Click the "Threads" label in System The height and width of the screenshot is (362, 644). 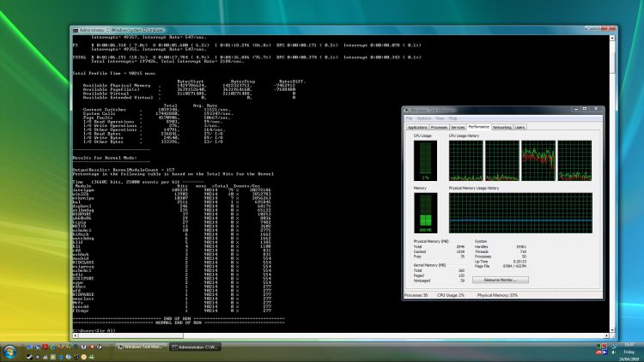pyautogui.click(x=482, y=251)
